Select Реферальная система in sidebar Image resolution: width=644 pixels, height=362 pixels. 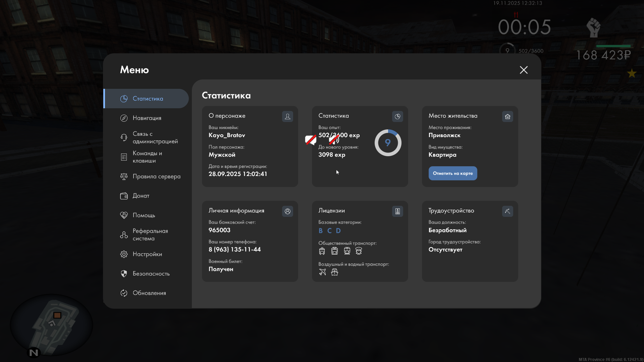click(150, 235)
